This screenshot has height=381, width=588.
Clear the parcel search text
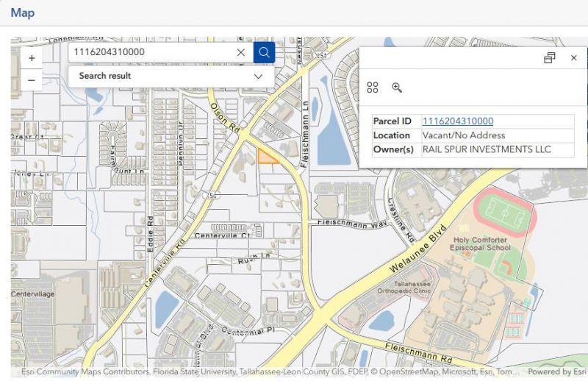click(241, 52)
